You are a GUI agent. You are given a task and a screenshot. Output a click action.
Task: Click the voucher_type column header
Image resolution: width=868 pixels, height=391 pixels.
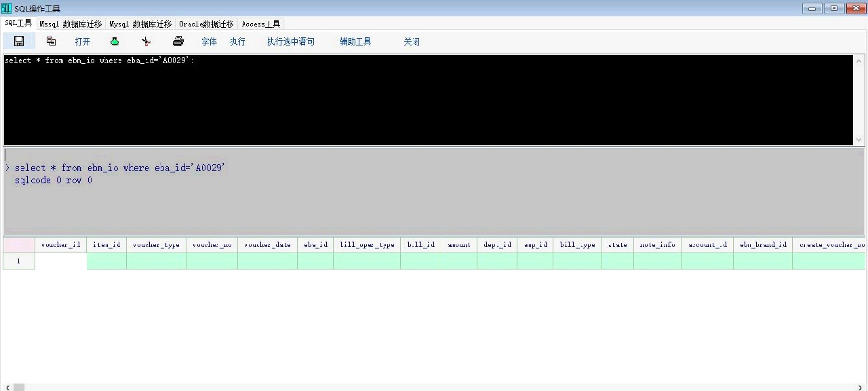[x=156, y=244]
